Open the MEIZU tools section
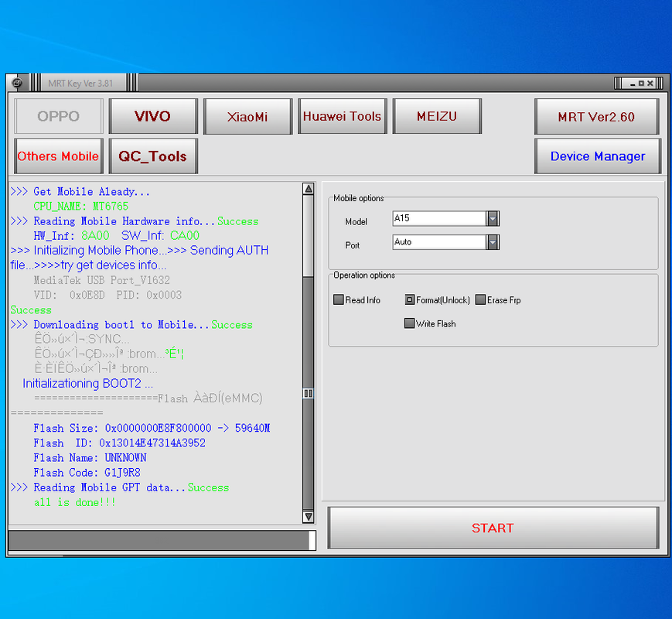This screenshot has height=619, width=672. [x=437, y=116]
